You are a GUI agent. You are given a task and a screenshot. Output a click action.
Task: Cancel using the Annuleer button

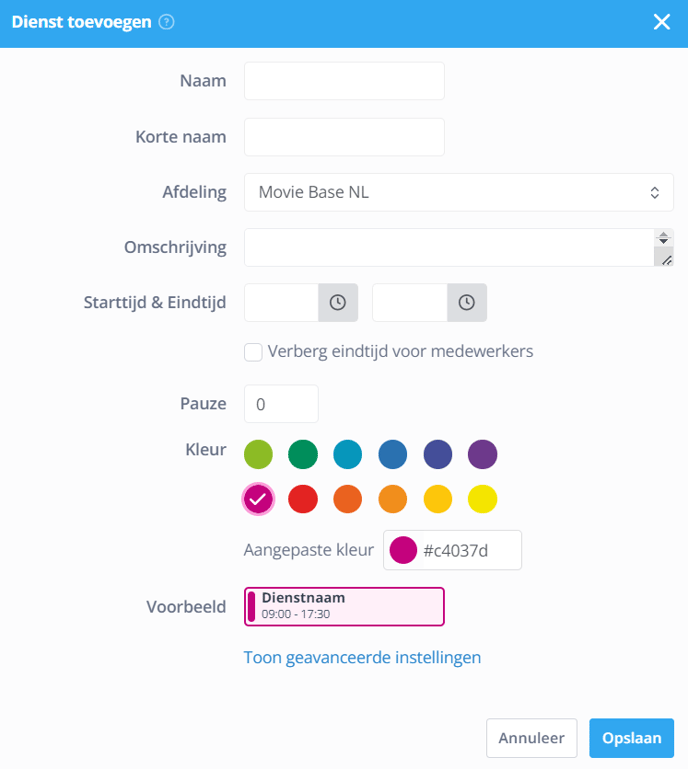[x=532, y=738]
